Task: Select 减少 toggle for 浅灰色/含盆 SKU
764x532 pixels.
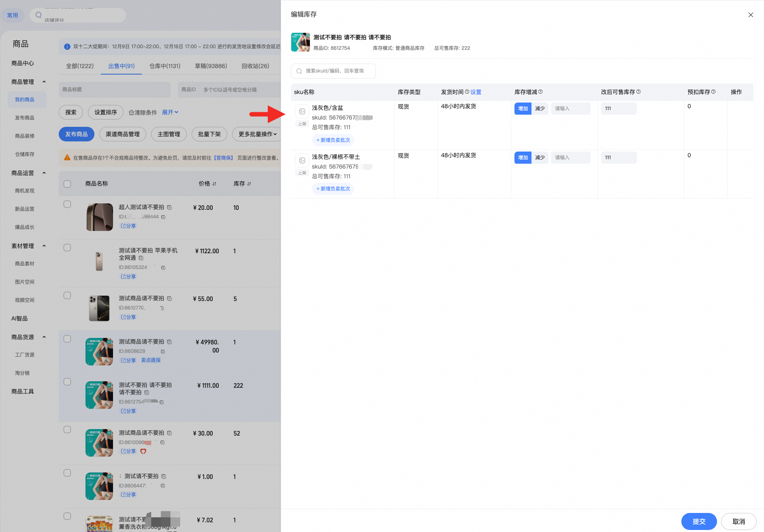Action: (540, 109)
